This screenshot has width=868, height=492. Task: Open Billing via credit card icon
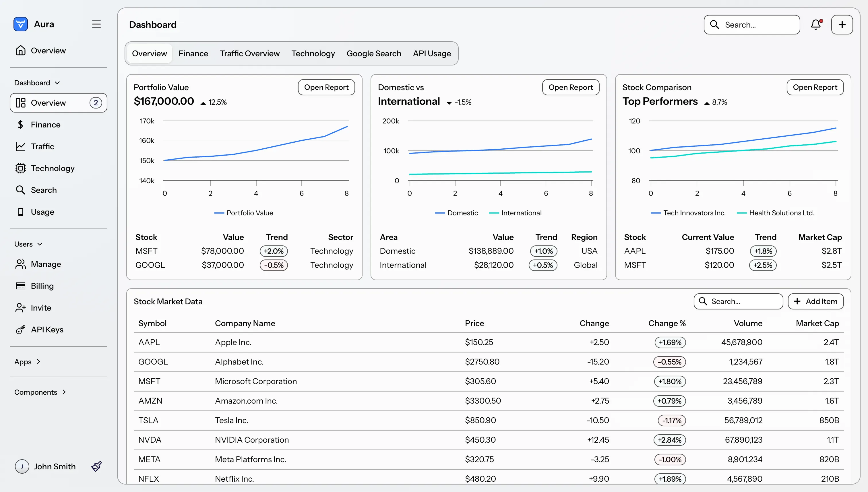pos(21,286)
